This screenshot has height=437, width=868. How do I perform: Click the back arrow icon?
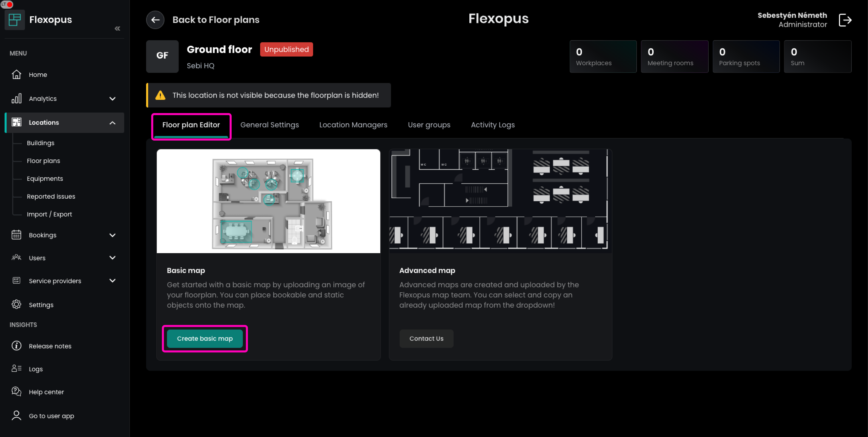click(x=155, y=20)
